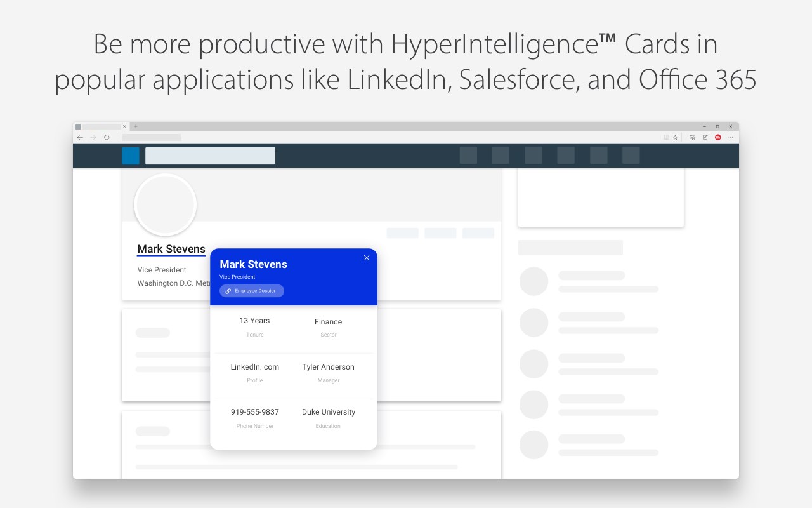Click the browser back arrow
This screenshot has height=508, width=812.
point(80,137)
